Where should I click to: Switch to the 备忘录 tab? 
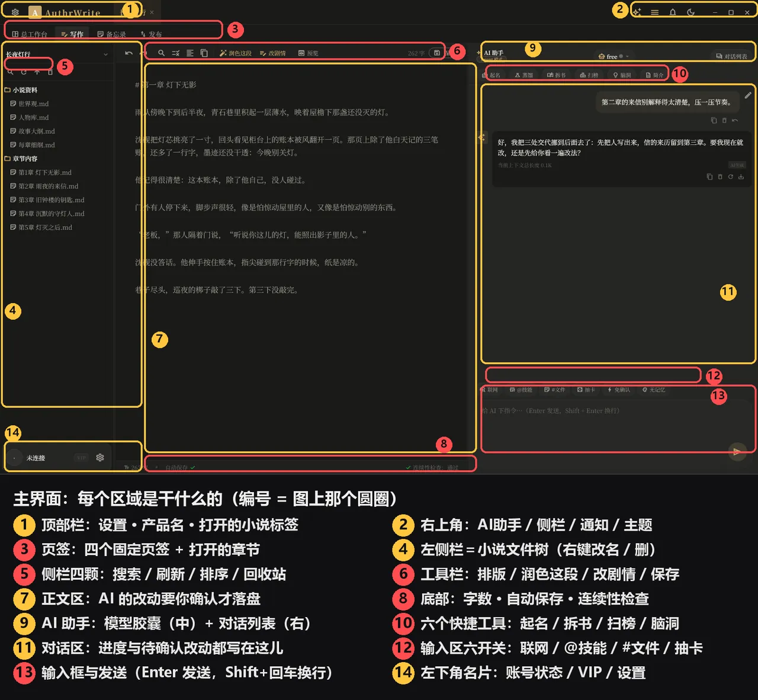click(x=112, y=34)
